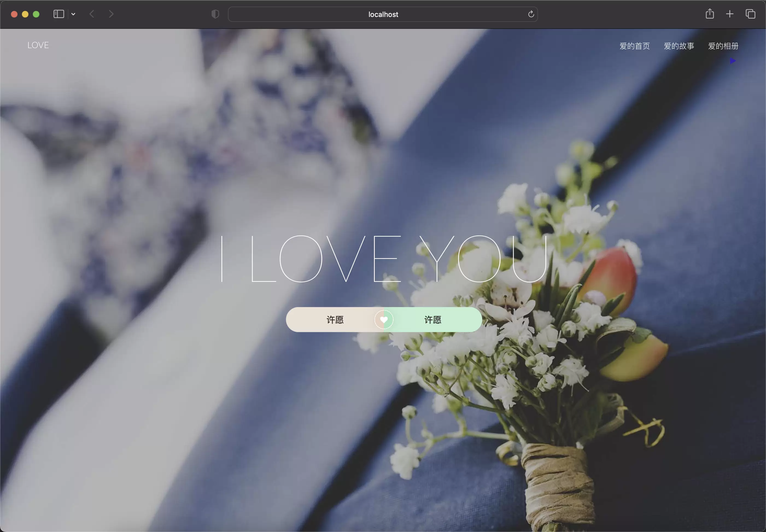Viewport: 766px width, 532px height.
Task: Reload the page with the refresh icon
Action: click(531, 14)
